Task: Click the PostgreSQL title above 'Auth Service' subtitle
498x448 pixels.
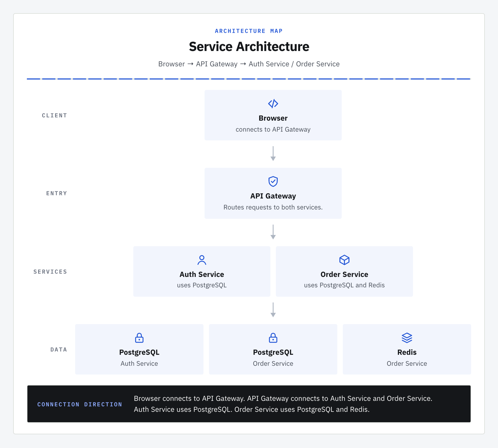Action: click(139, 352)
